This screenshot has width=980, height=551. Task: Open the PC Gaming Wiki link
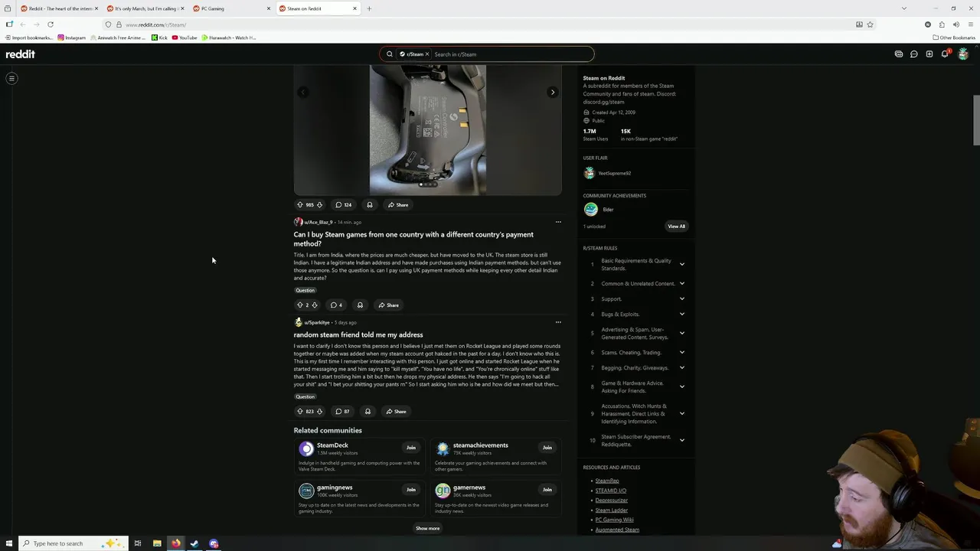tap(614, 520)
